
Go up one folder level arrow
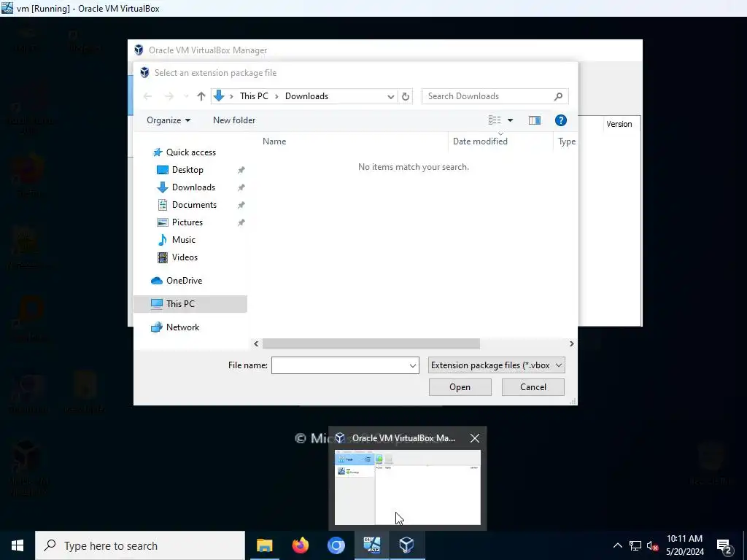tap(201, 96)
